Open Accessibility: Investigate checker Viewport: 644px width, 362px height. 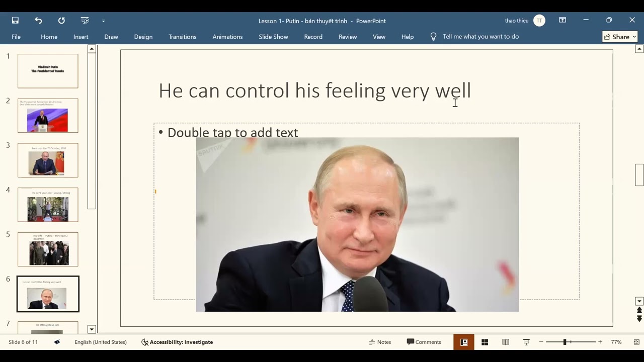177,342
